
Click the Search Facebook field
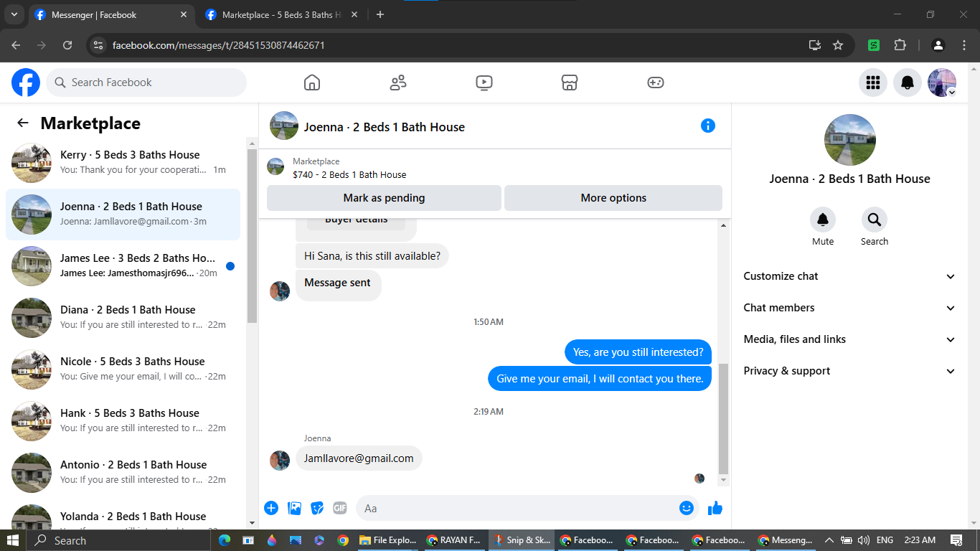pos(146,83)
